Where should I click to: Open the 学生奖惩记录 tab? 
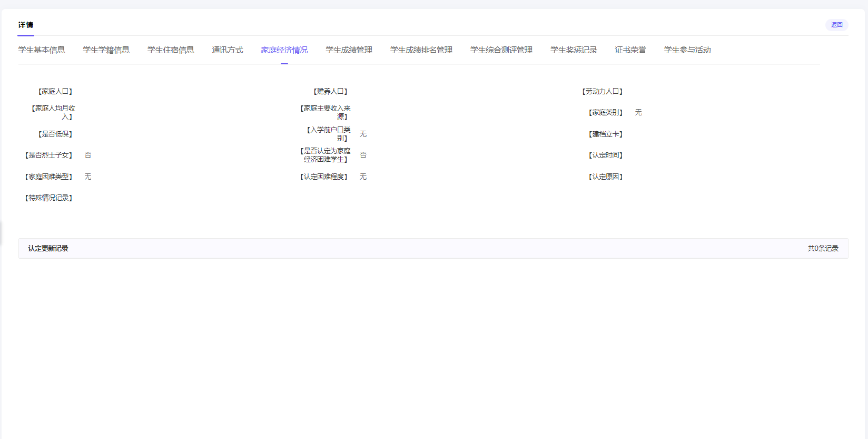point(574,50)
